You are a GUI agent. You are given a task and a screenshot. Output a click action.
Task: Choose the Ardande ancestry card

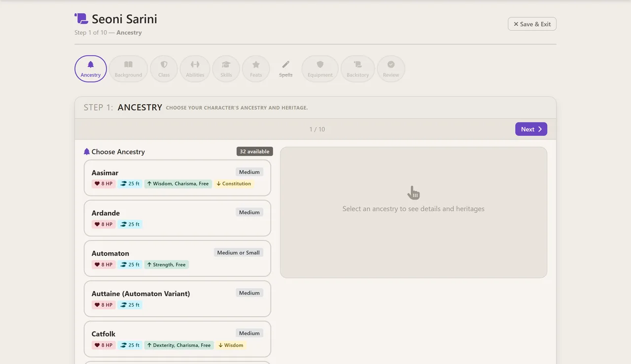(177, 218)
